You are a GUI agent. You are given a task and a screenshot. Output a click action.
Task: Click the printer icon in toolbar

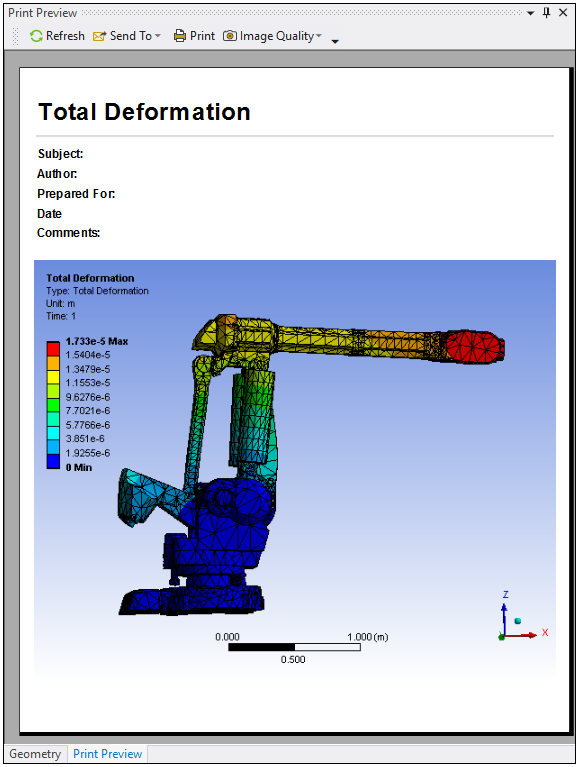[180, 36]
